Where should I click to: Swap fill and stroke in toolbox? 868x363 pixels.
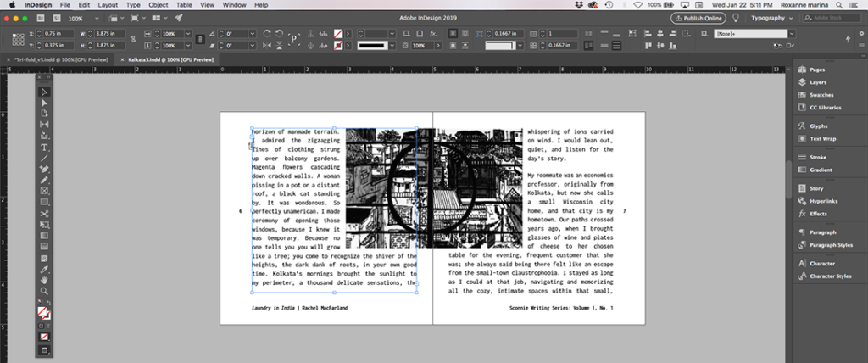(x=48, y=302)
